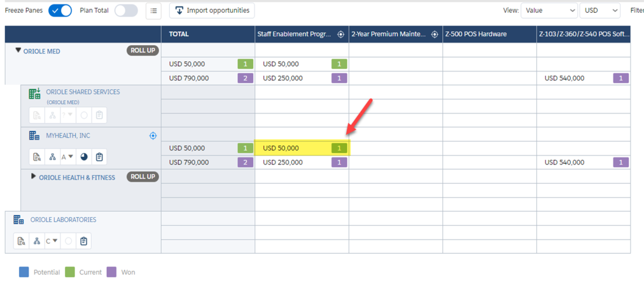Click MYHEALTH USD 540,000 POS Software cell

[x=583, y=163]
